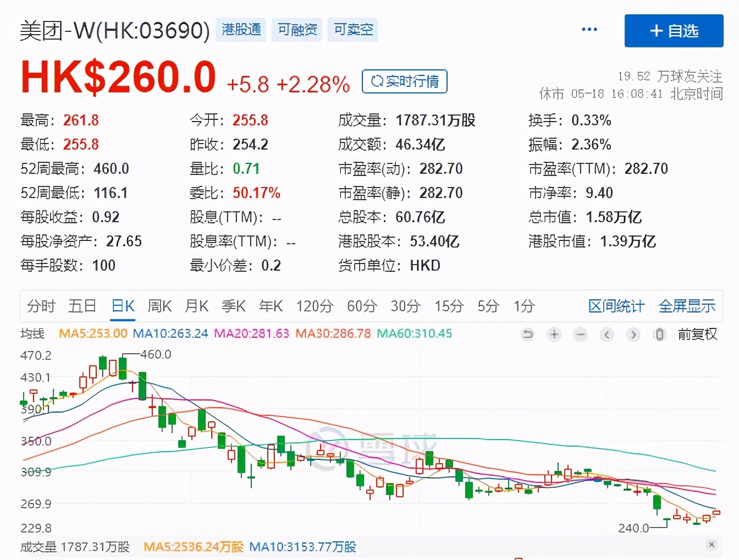Move chart left with the arrow

click(607, 334)
